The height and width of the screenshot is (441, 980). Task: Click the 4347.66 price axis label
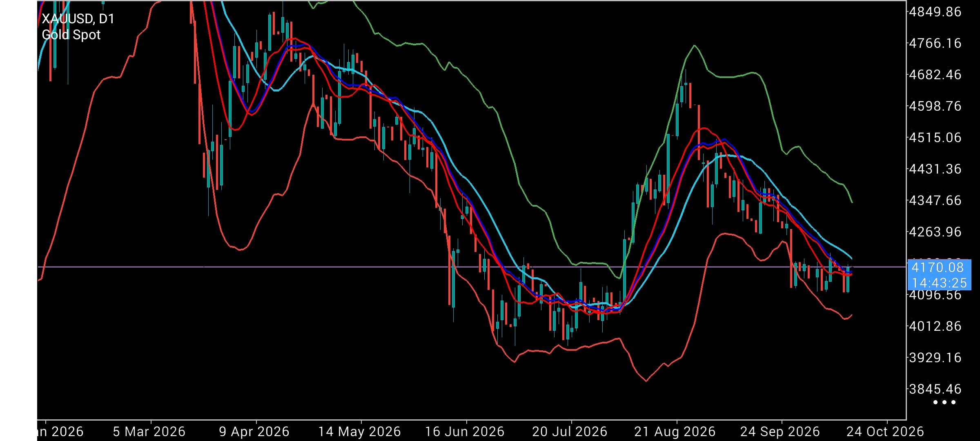click(x=935, y=200)
